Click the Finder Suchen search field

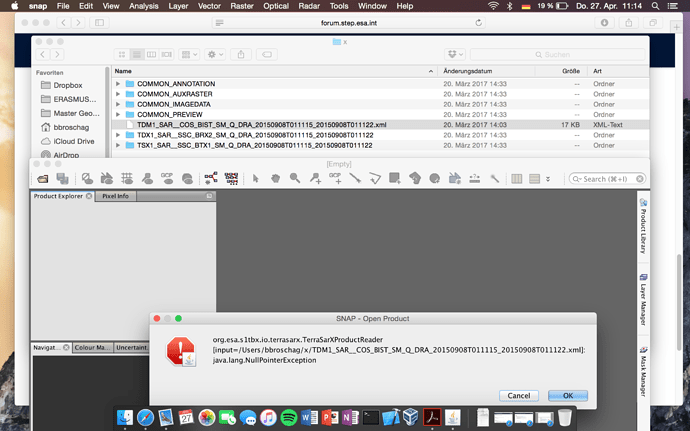558,55
